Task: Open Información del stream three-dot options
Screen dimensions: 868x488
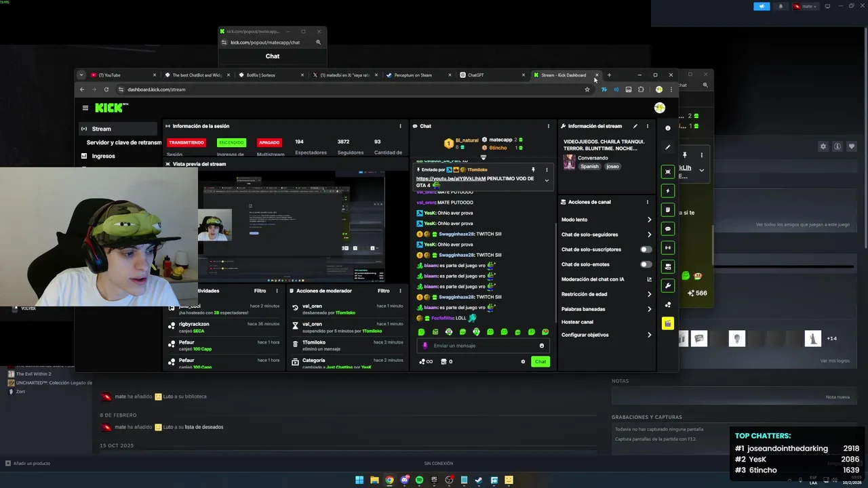Action: click(647, 126)
